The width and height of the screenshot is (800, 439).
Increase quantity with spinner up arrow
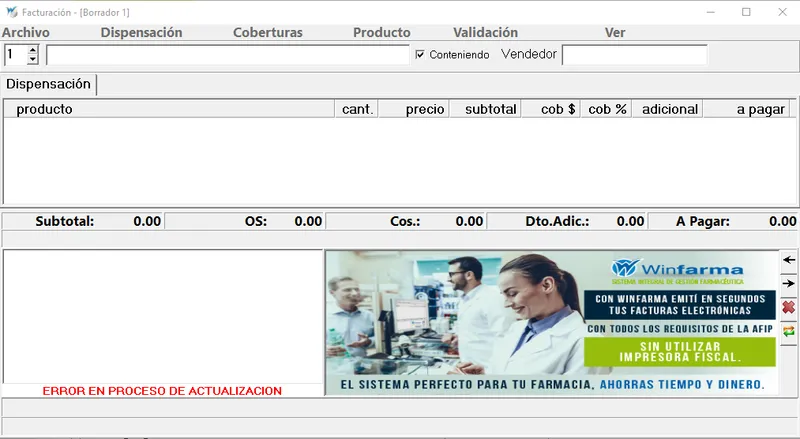33,50
